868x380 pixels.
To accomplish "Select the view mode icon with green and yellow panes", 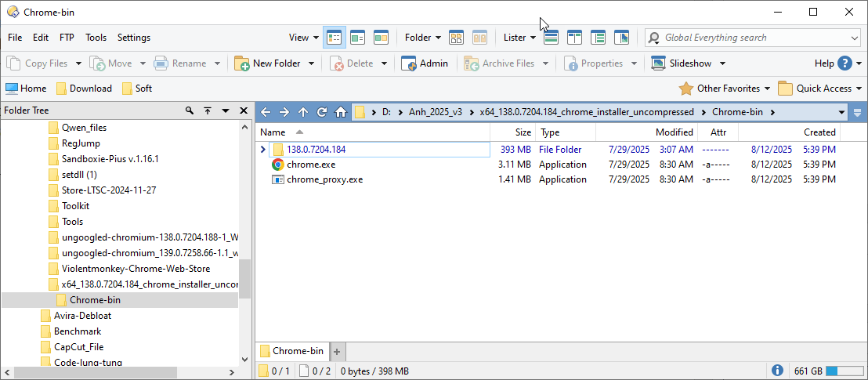I will 381,38.
